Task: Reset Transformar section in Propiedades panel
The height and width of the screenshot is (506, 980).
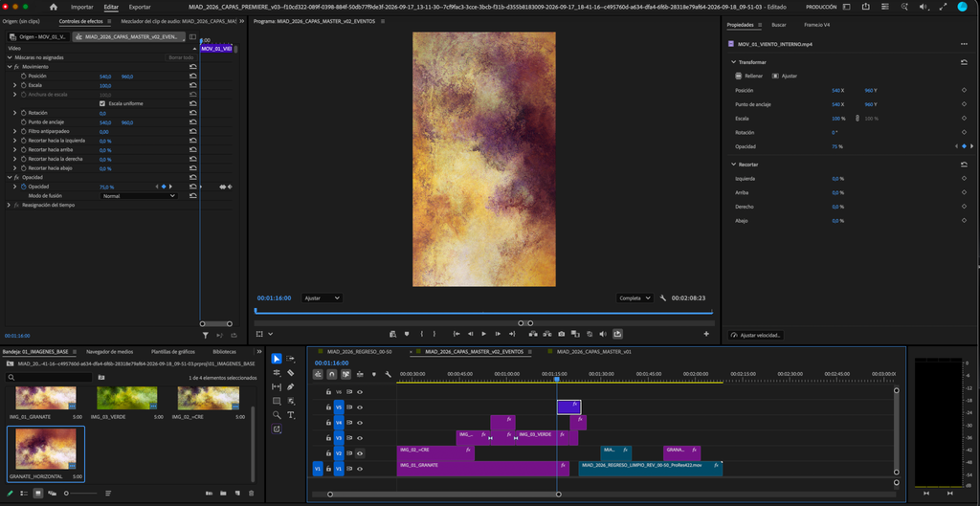Action: pos(964,62)
